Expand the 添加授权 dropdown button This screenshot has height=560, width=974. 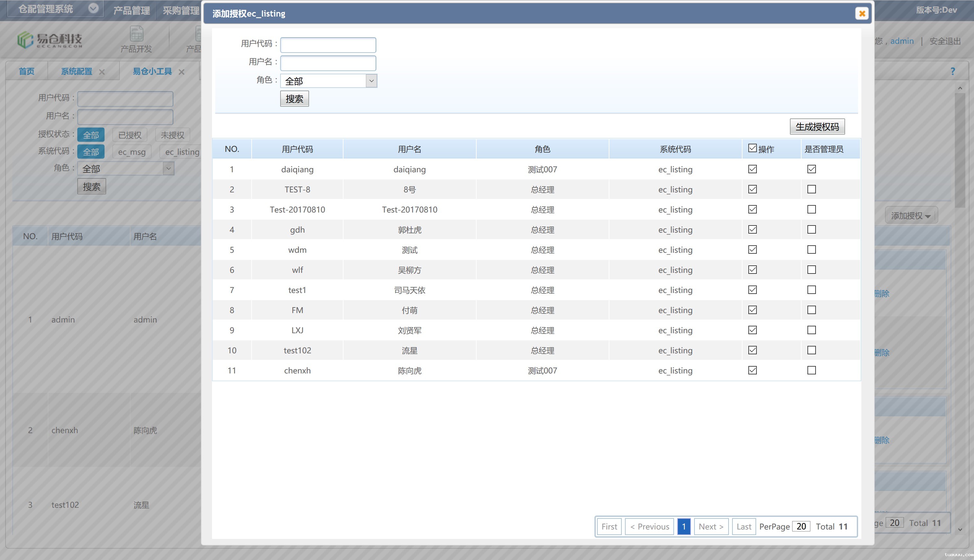click(x=911, y=216)
